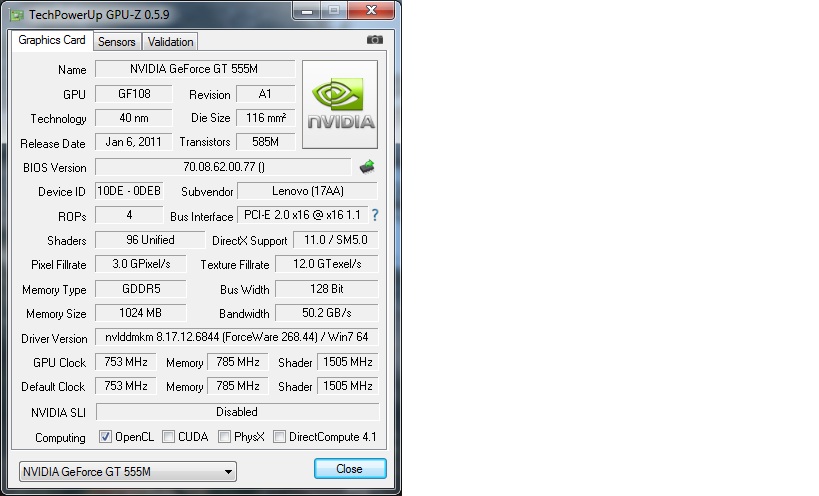Click the Default Clock field 753 MHz
Viewport: 819px width, 496px height.
coord(125,386)
